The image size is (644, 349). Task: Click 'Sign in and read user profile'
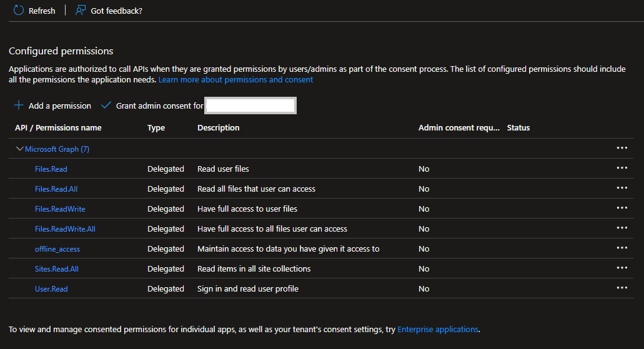point(248,288)
